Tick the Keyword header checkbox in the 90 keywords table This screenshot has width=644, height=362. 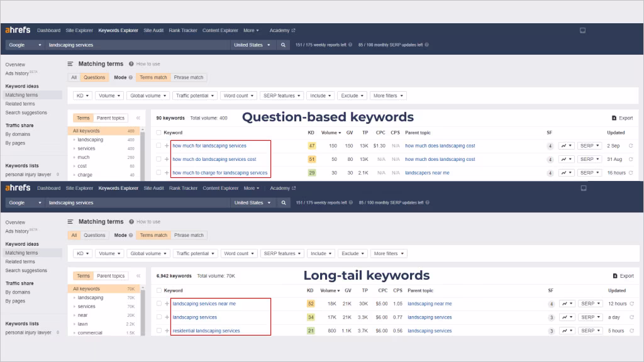point(158,133)
